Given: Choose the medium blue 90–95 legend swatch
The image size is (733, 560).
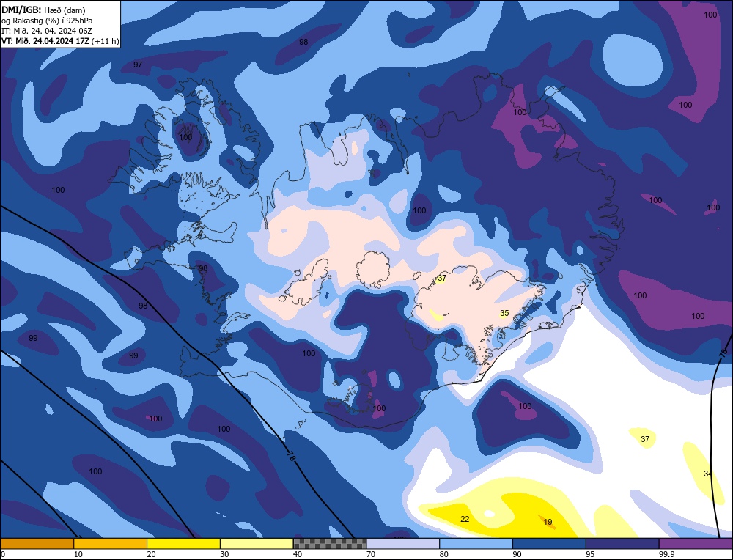Looking at the screenshot, I should coord(549,543).
